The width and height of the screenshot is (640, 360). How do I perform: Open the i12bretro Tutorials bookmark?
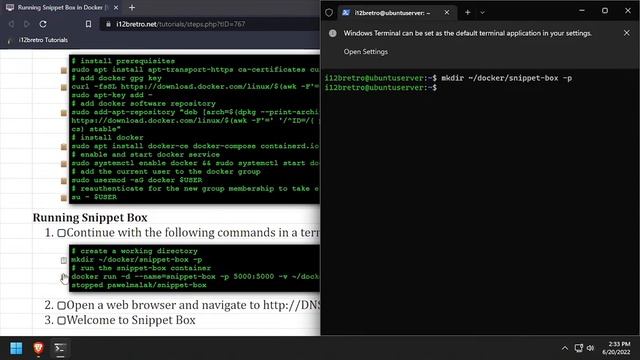[x=38, y=40]
